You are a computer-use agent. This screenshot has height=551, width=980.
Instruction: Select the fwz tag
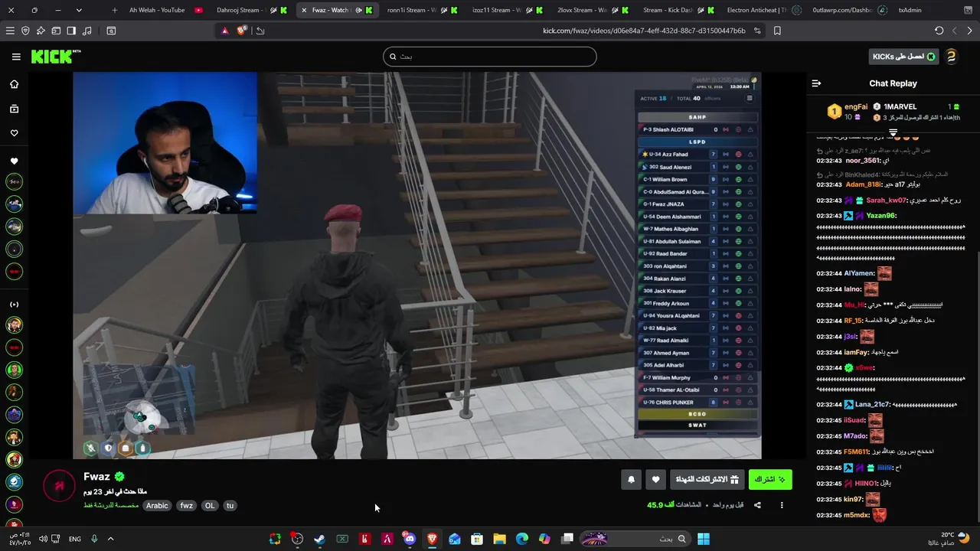[186, 506]
